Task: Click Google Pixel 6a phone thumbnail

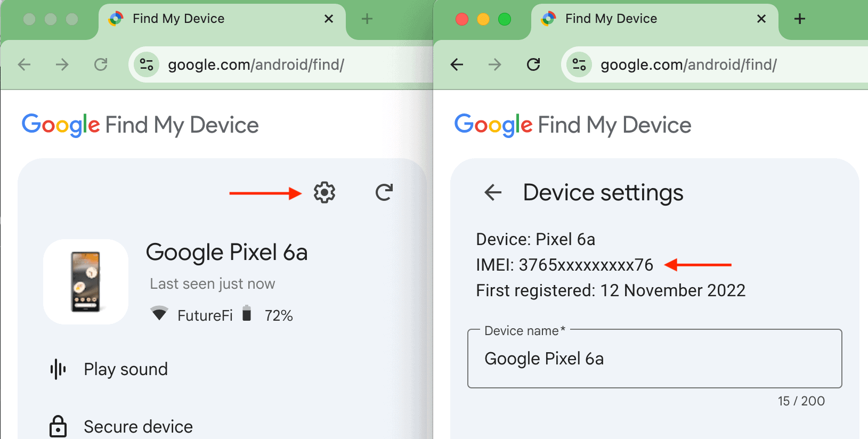Action: 86,282
